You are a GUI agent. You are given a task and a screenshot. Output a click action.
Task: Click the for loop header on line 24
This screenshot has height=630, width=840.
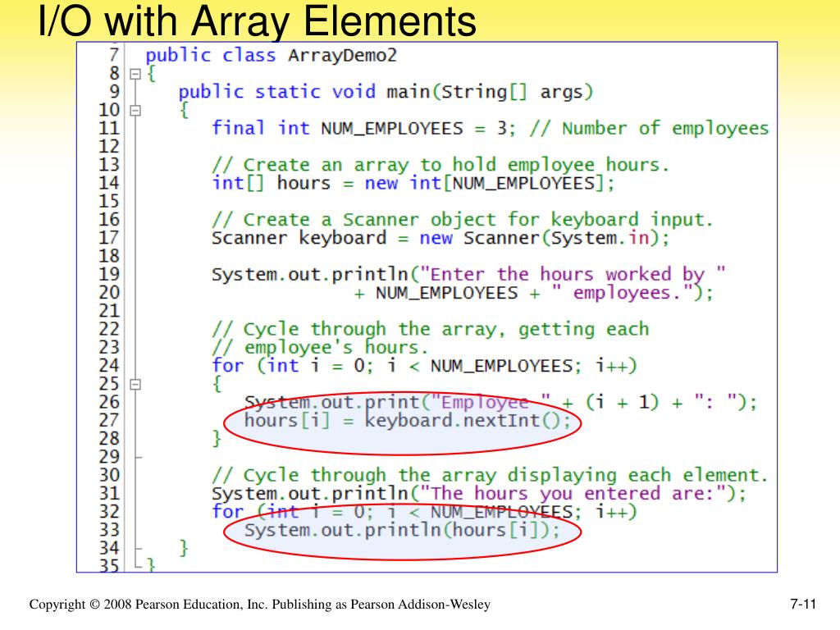tap(424, 366)
